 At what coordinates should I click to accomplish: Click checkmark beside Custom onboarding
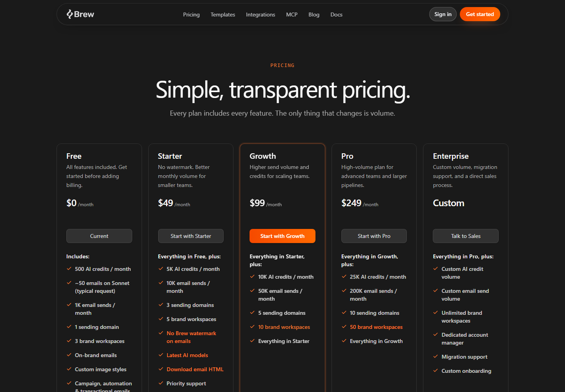pyautogui.click(x=436, y=371)
